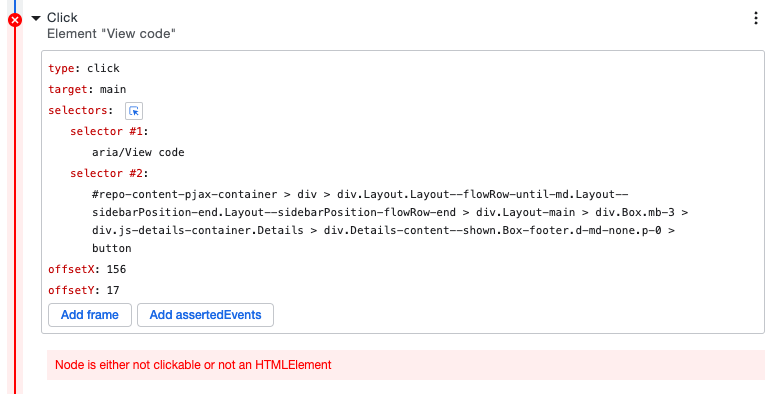Viewport: 772px width, 394px height.
Task: Edit selector #2 value ending in 'button'
Action: 390,221
